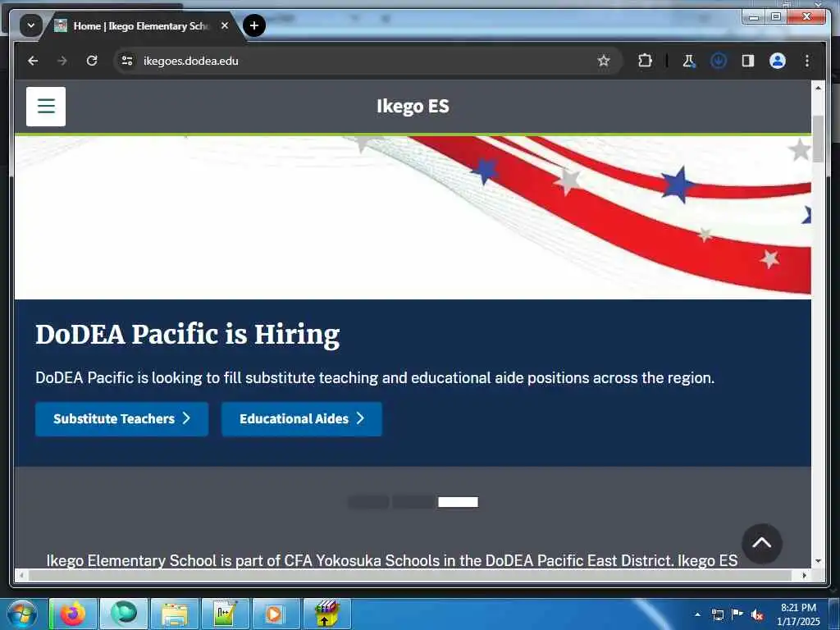Open the teal browser taskbar icon
The width and height of the screenshot is (840, 630).
click(x=124, y=614)
